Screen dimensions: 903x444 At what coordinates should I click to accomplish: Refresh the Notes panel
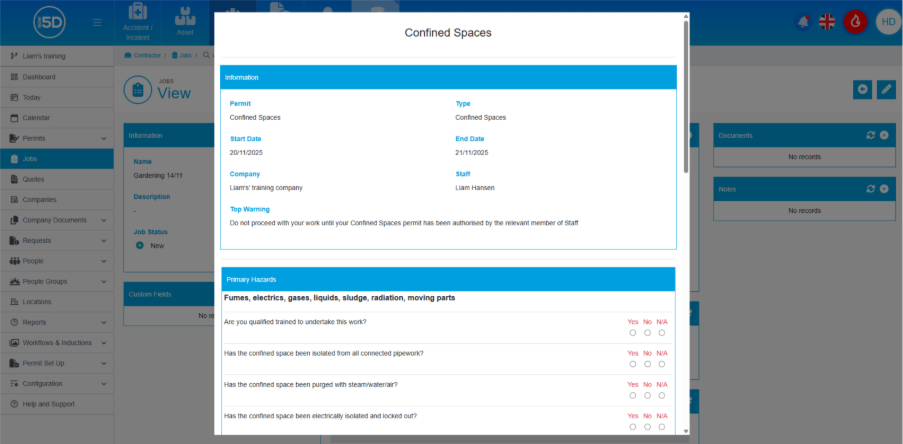(x=871, y=189)
